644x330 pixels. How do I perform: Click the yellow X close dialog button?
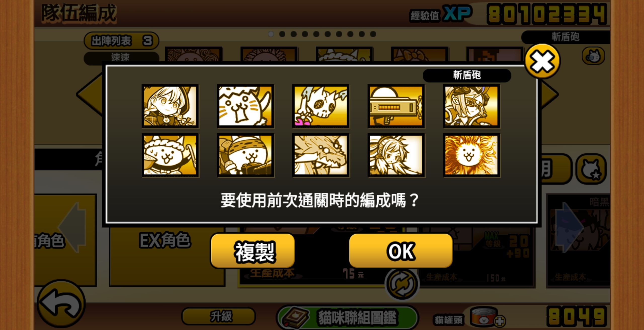[x=542, y=61]
